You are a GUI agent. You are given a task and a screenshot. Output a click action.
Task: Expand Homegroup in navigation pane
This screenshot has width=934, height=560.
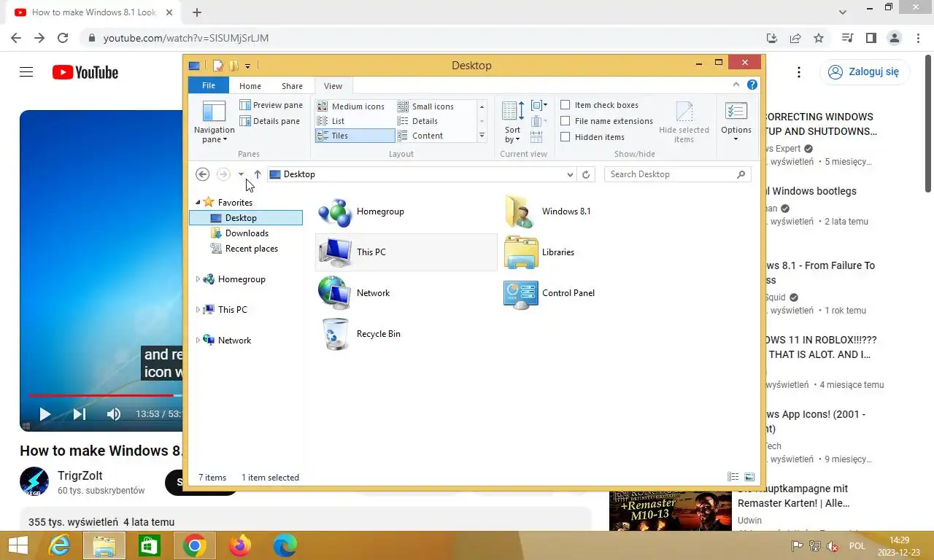[x=198, y=279]
